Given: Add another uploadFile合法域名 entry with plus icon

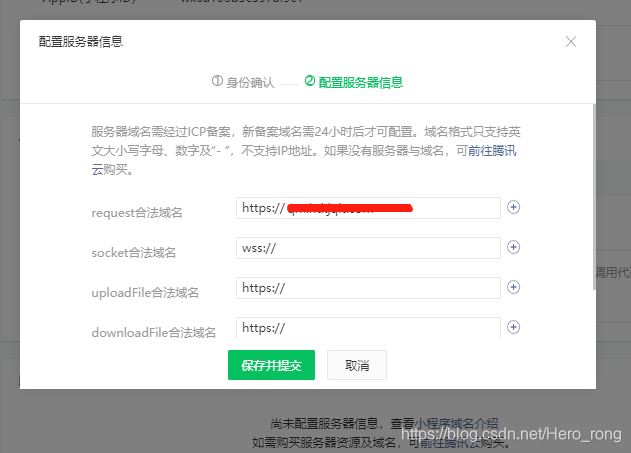Looking at the screenshot, I should [513, 287].
